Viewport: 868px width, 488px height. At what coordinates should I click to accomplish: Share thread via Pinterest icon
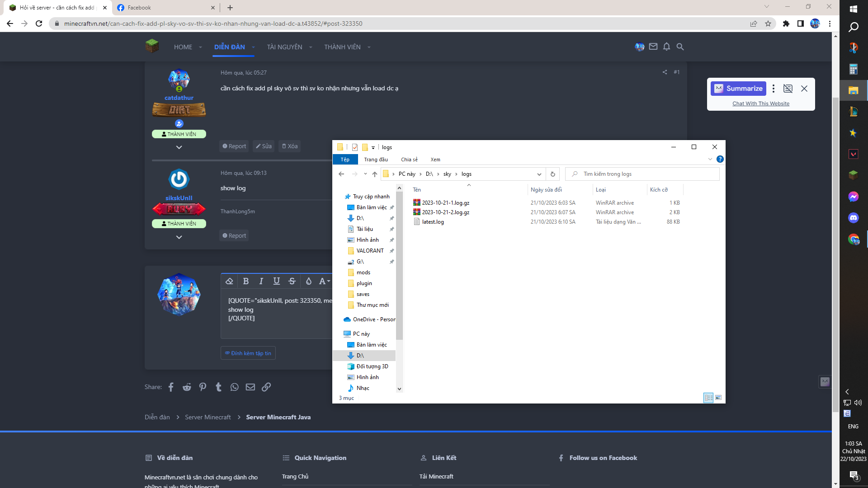(203, 387)
